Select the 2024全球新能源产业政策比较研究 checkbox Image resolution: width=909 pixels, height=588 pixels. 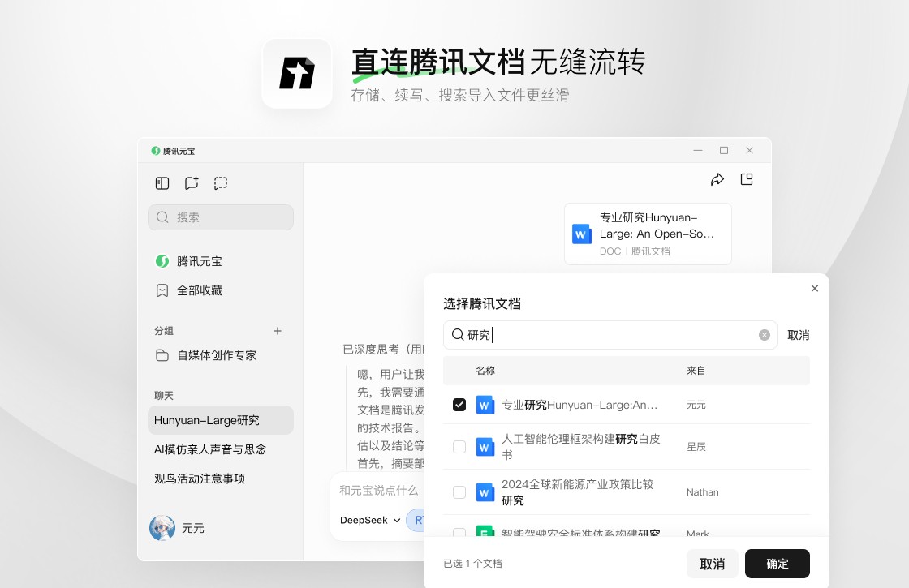coord(459,492)
